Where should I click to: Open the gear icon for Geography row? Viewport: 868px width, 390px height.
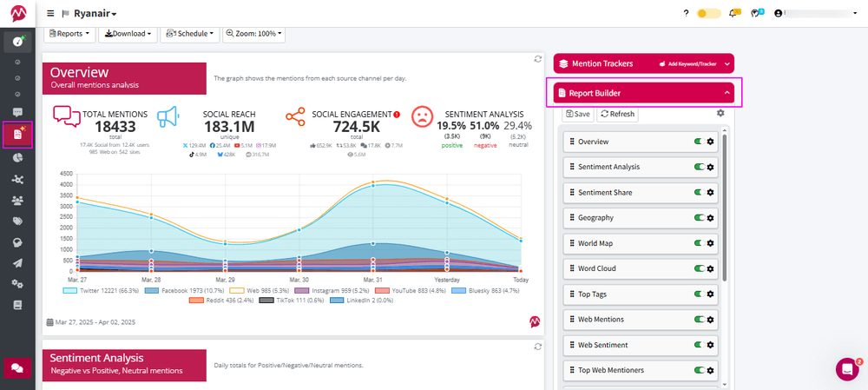tap(711, 218)
